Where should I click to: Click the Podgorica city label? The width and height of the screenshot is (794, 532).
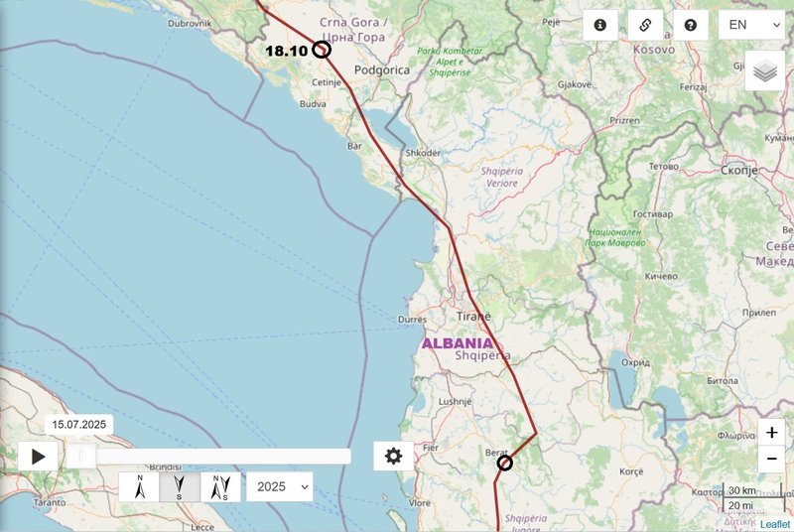tap(382, 69)
